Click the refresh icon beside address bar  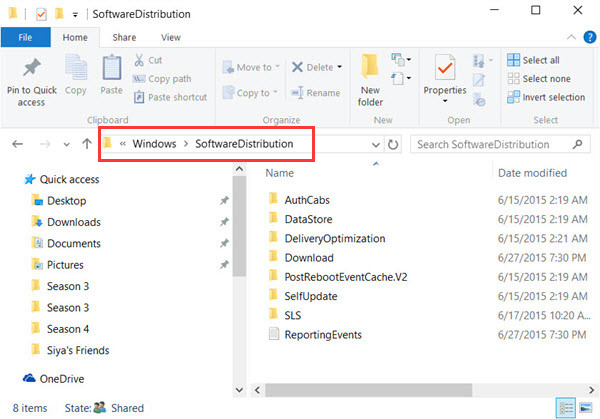click(x=393, y=145)
